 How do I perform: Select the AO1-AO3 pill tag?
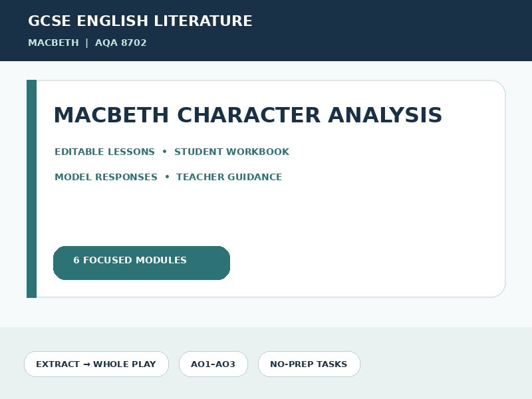coord(213,364)
